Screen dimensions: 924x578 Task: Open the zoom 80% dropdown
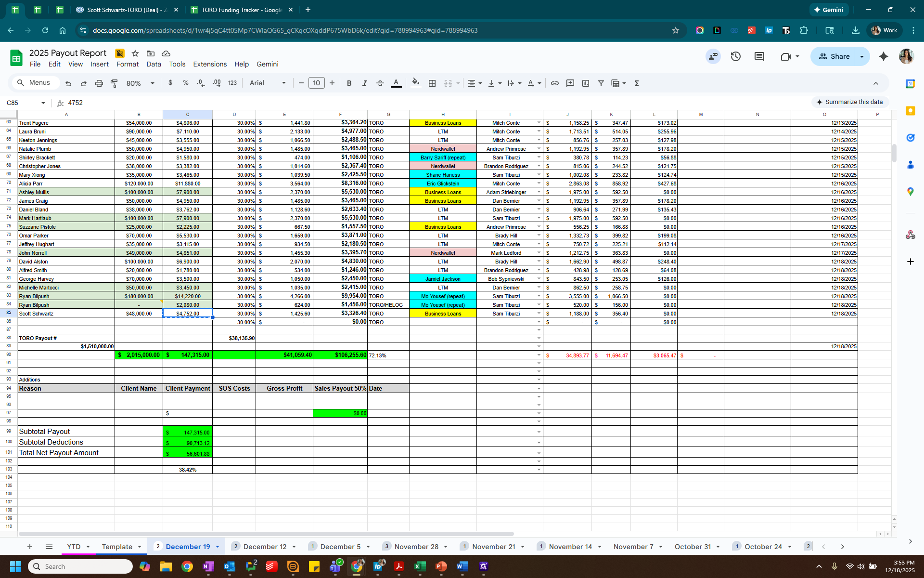click(x=140, y=83)
